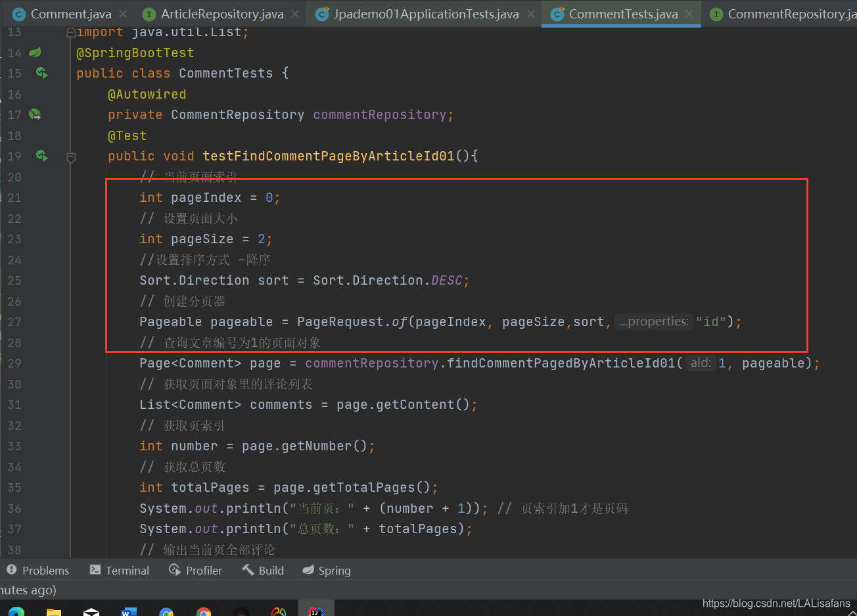Viewport: 857px width, 616px height.
Task: Click the "总页数：" string on line 37
Action: 322,529
